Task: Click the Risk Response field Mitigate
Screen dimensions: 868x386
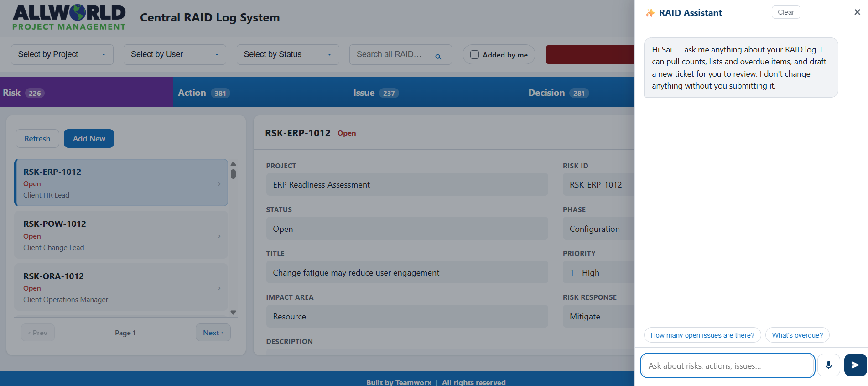Action: pyautogui.click(x=598, y=316)
